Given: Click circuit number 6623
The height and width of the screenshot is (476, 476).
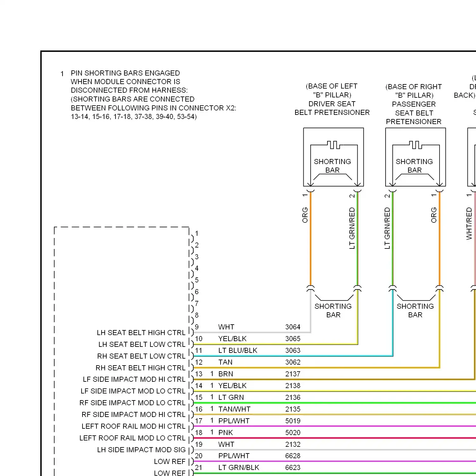Looking at the screenshot, I should coord(293,467).
